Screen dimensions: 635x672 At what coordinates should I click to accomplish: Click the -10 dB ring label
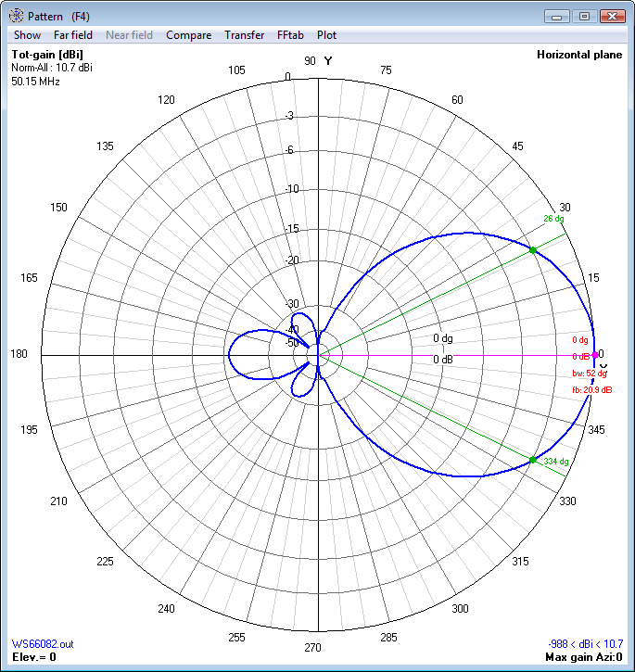292,188
